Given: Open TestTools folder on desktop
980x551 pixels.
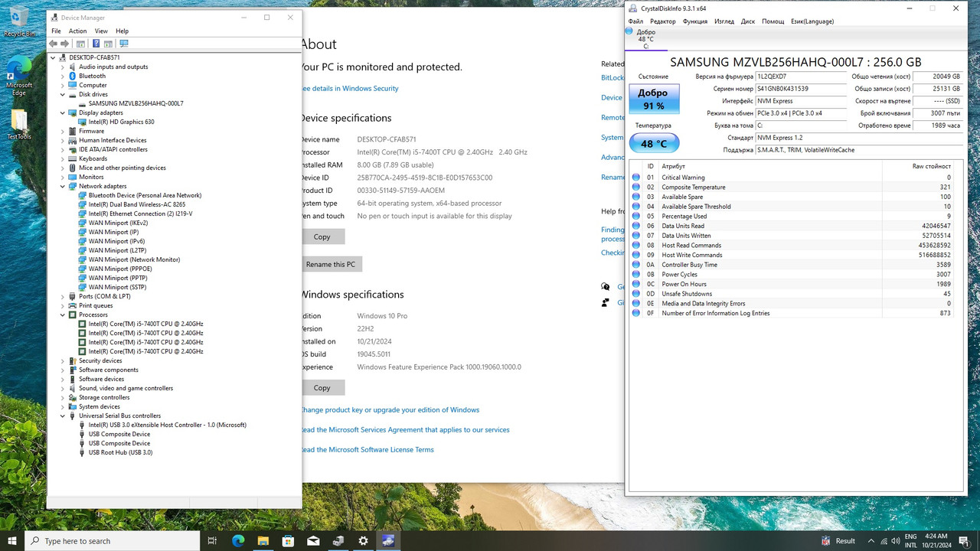Looking at the screenshot, I should click(19, 126).
